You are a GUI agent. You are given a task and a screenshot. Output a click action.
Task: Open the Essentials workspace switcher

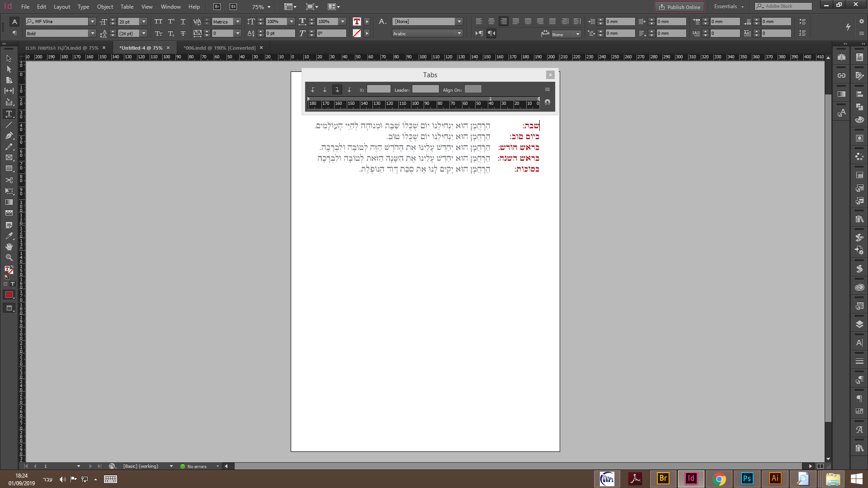[x=729, y=7]
